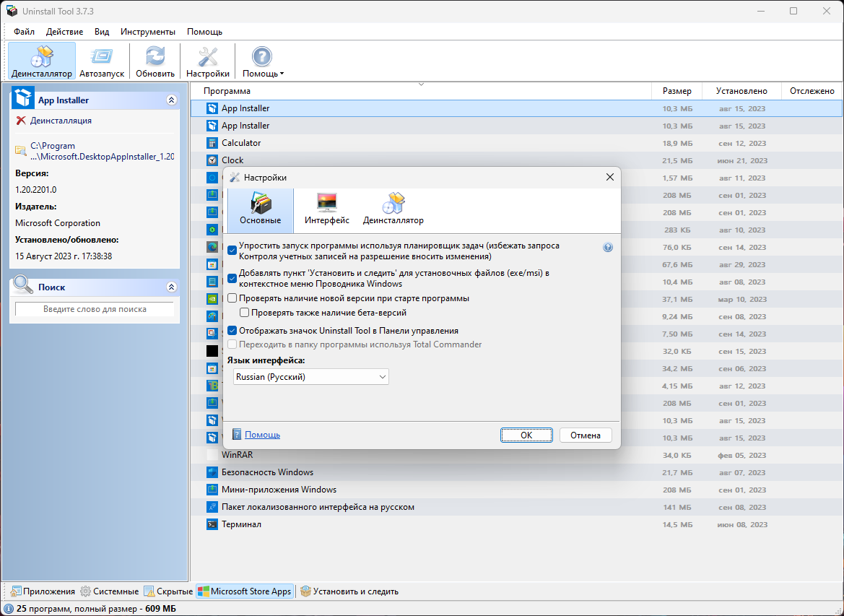This screenshot has width=844, height=616.
Task: Click the Пакет локализованного интерфейса row icon
Action: point(212,507)
